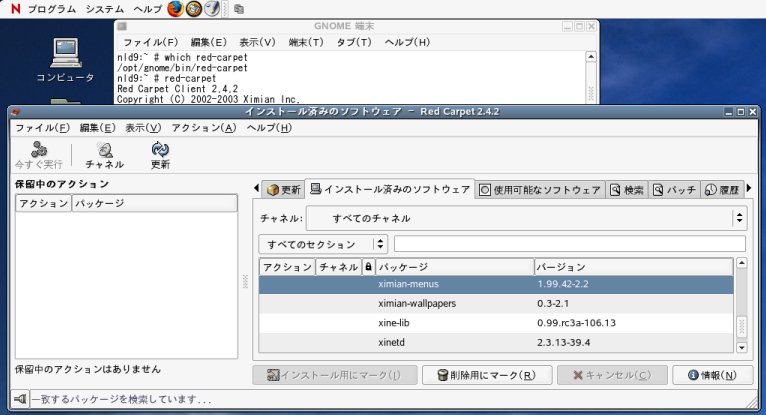Launch the office writer icon in the panel
766x415 pixels.
coord(212,9)
